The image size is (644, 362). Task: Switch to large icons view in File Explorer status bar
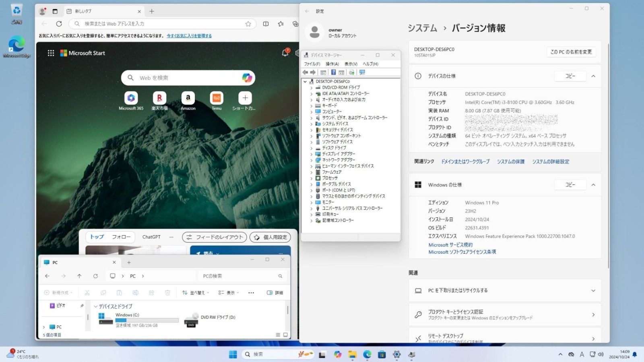pyautogui.click(x=285, y=335)
